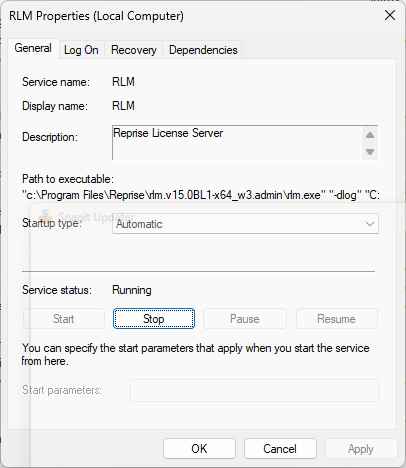This screenshot has width=406, height=468.
Task: Click the description scroll down arrow
Action: pos(370,152)
